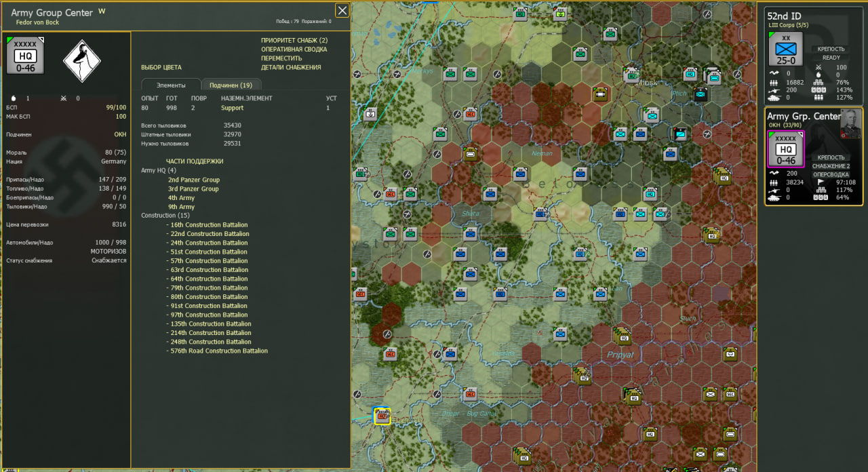This screenshot has width=868, height=472.
Task: Click the 52nd ID card title
Action: (x=783, y=16)
